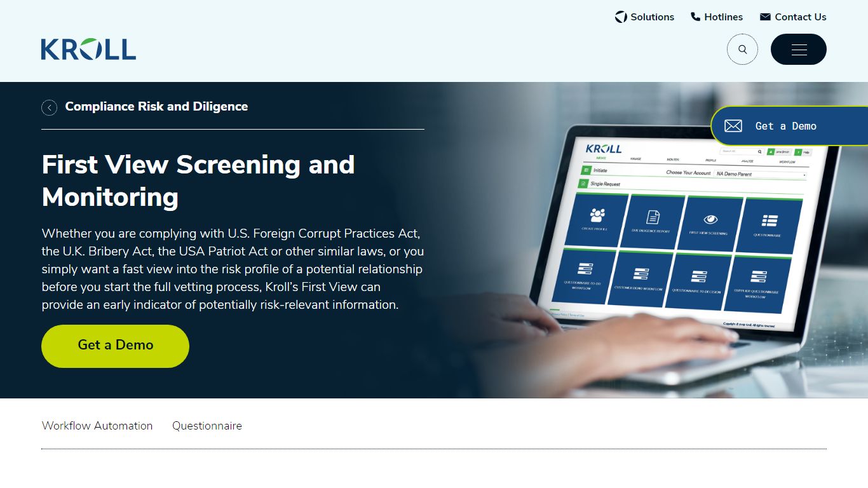Click paragraph mentioning U.K. Bribery Act
This screenshot has height=488, width=868.
(x=233, y=269)
